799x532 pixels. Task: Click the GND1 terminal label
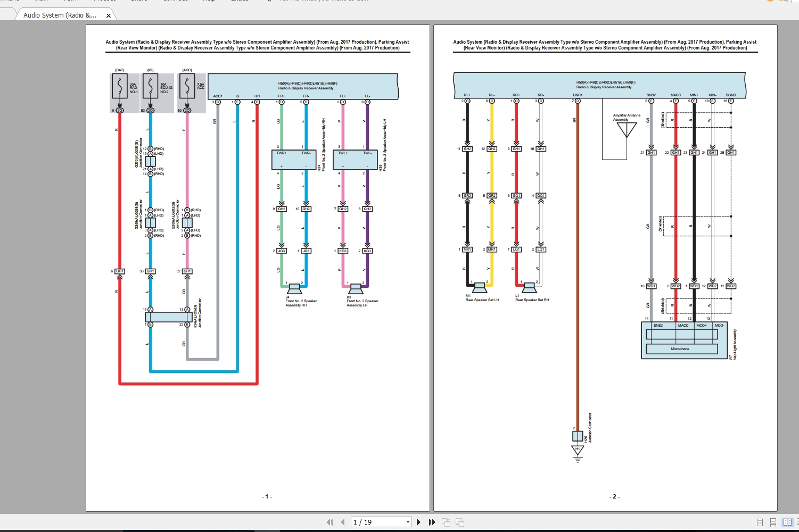[x=578, y=95]
